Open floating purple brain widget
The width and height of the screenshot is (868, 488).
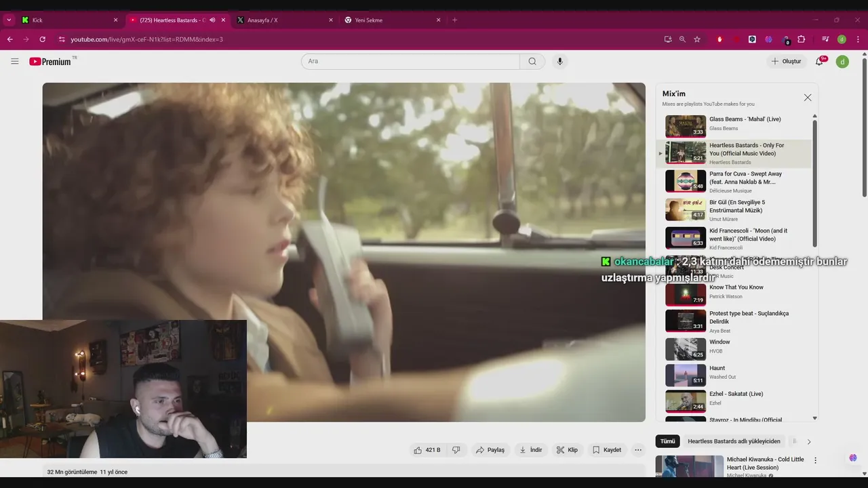click(x=852, y=458)
